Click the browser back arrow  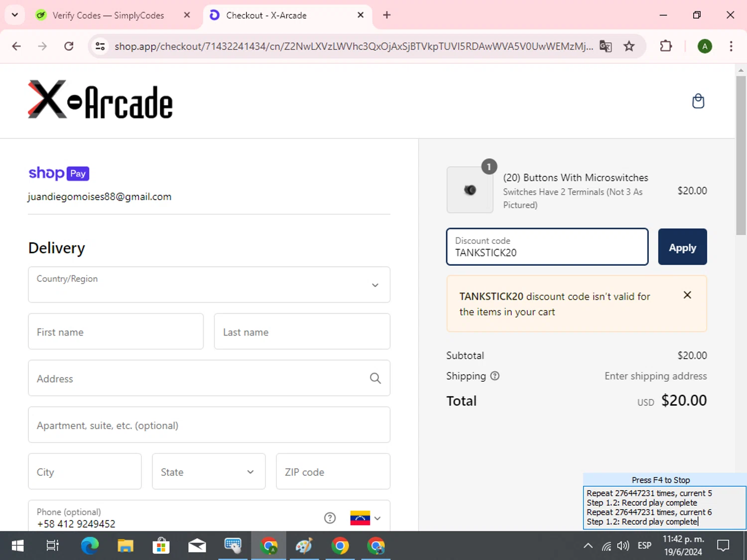pyautogui.click(x=16, y=46)
